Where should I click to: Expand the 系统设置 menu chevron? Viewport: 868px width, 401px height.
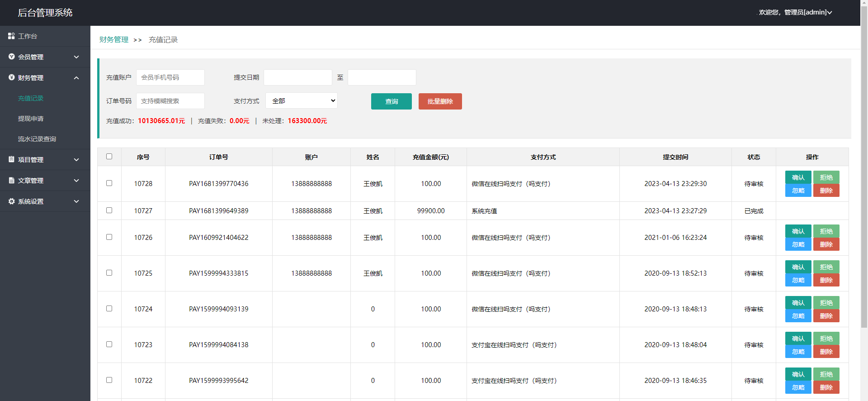pos(76,201)
